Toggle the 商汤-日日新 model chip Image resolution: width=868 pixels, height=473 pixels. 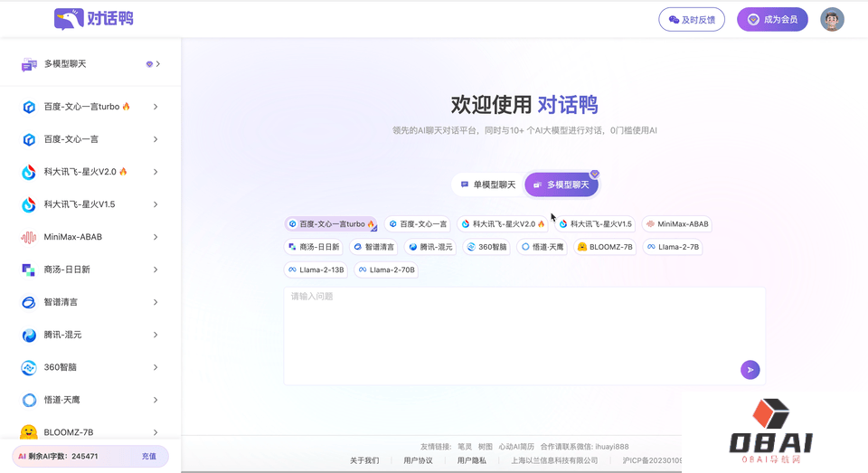pyautogui.click(x=314, y=247)
